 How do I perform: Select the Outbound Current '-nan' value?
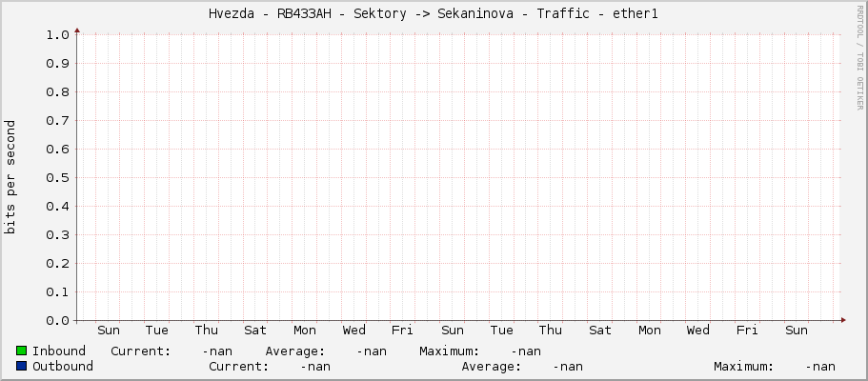[315, 367]
